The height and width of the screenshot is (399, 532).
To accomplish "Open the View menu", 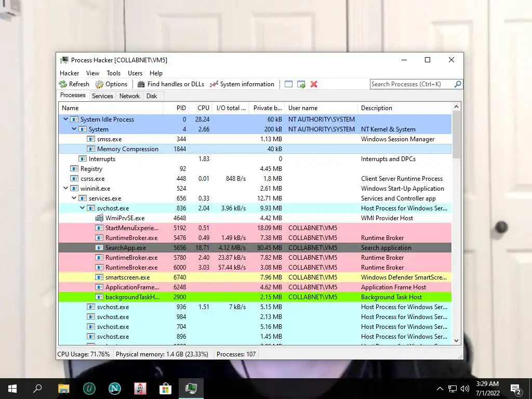I will (x=92, y=73).
